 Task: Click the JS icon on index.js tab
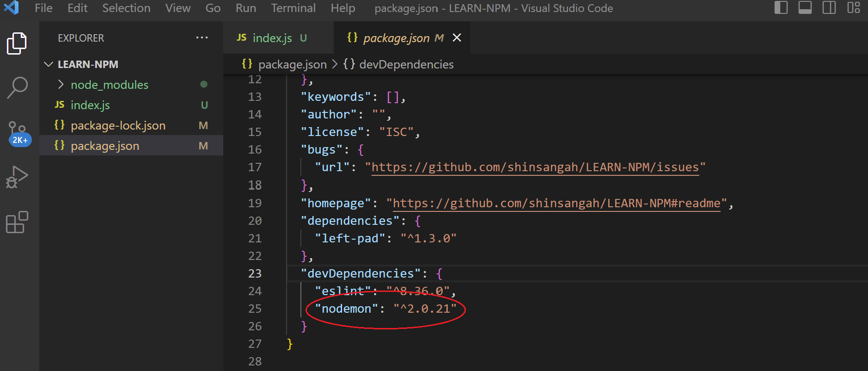pyautogui.click(x=242, y=37)
